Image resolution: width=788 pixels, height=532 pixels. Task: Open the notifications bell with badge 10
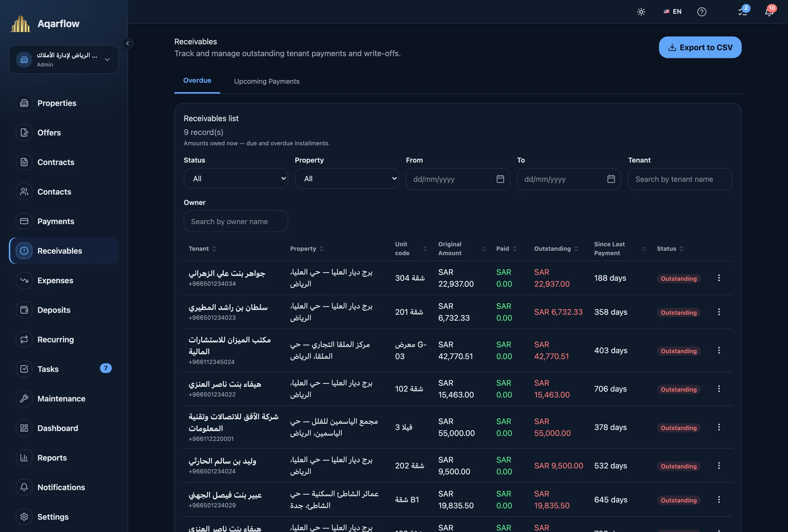pos(769,11)
